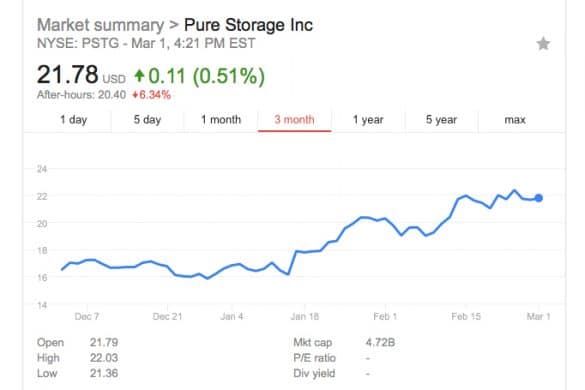Click the Market summary breadcrumb link
The width and height of the screenshot is (585, 390).
(100, 25)
